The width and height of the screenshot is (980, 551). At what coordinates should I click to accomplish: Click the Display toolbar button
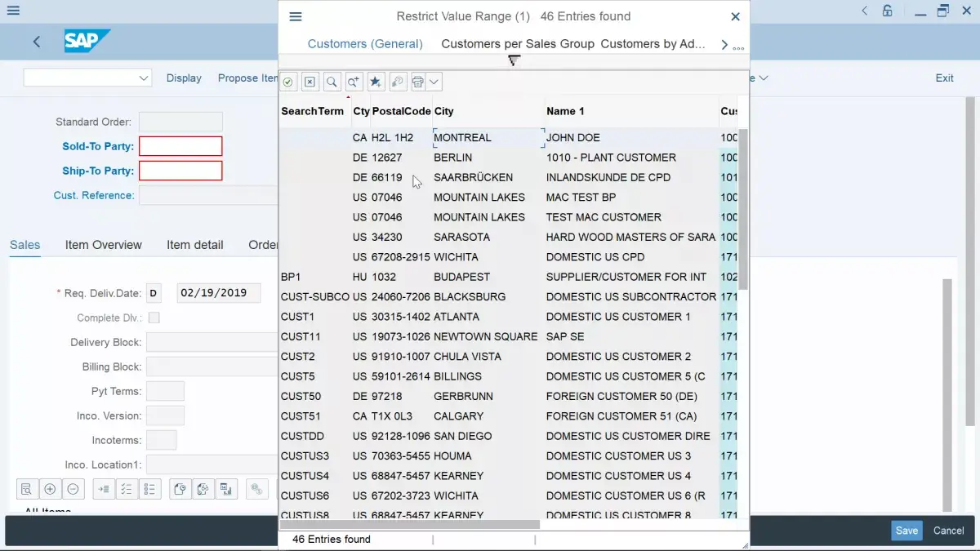pyautogui.click(x=184, y=78)
